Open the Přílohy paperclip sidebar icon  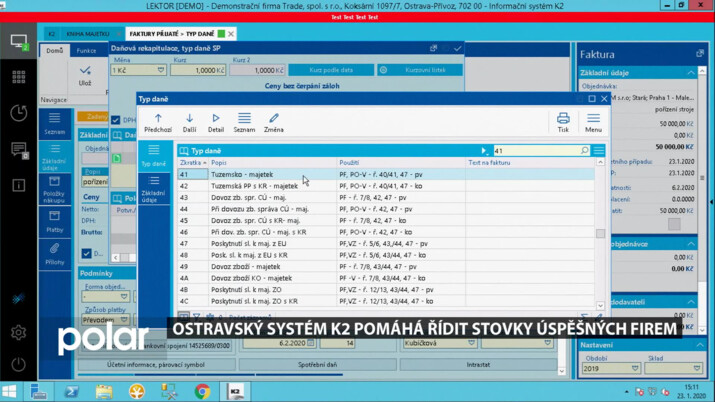(54, 253)
